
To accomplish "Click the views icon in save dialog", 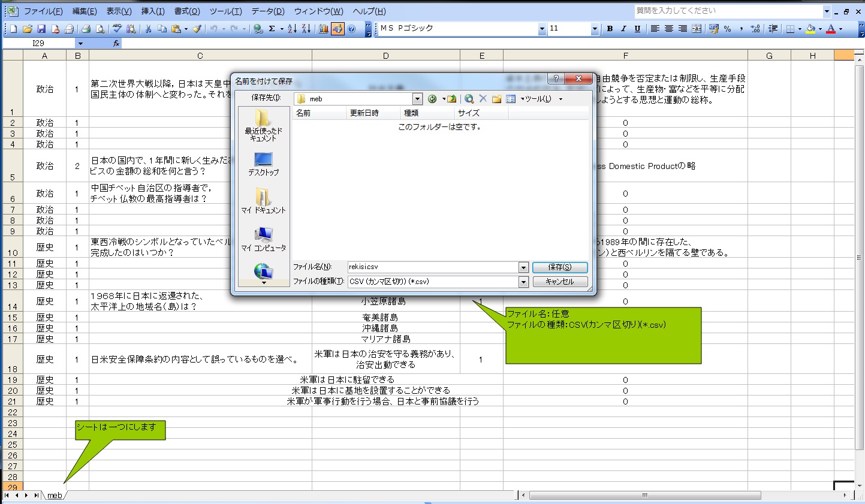I will (511, 99).
